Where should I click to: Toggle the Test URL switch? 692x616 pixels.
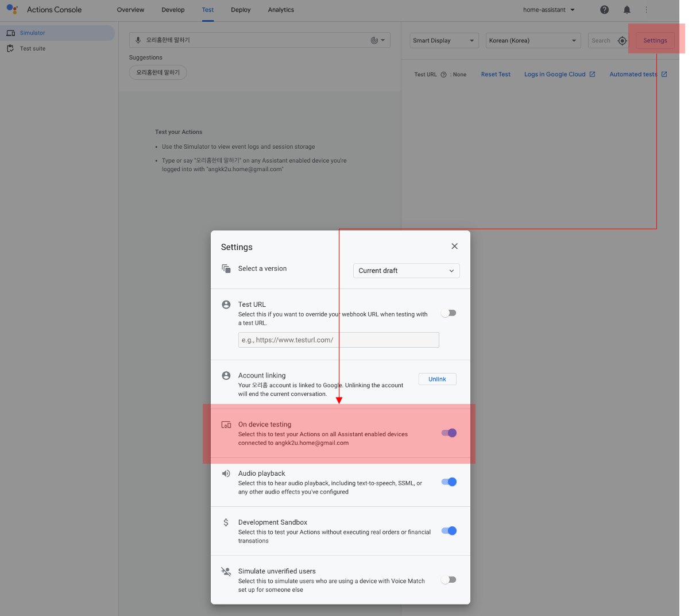[x=449, y=313]
